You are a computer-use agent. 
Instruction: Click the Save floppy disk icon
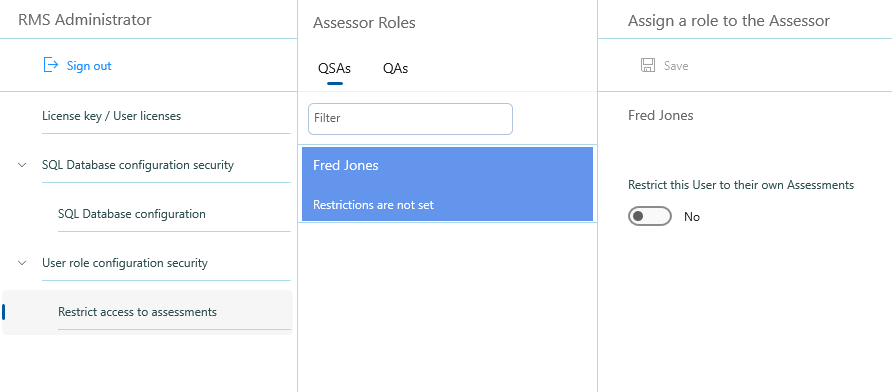point(647,65)
